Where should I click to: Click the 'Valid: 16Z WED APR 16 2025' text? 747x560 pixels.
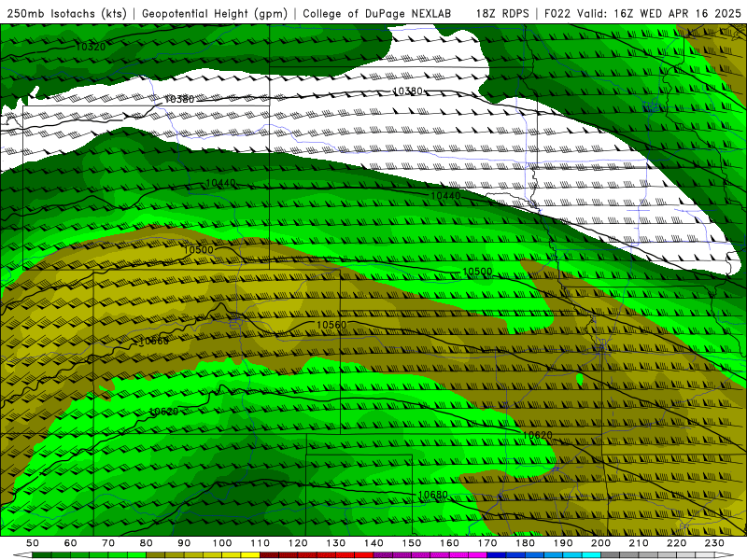pyautogui.click(x=659, y=13)
